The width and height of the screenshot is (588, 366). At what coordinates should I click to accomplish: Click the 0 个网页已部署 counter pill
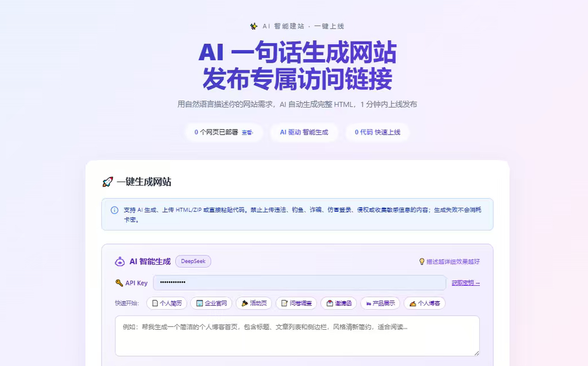pos(224,132)
